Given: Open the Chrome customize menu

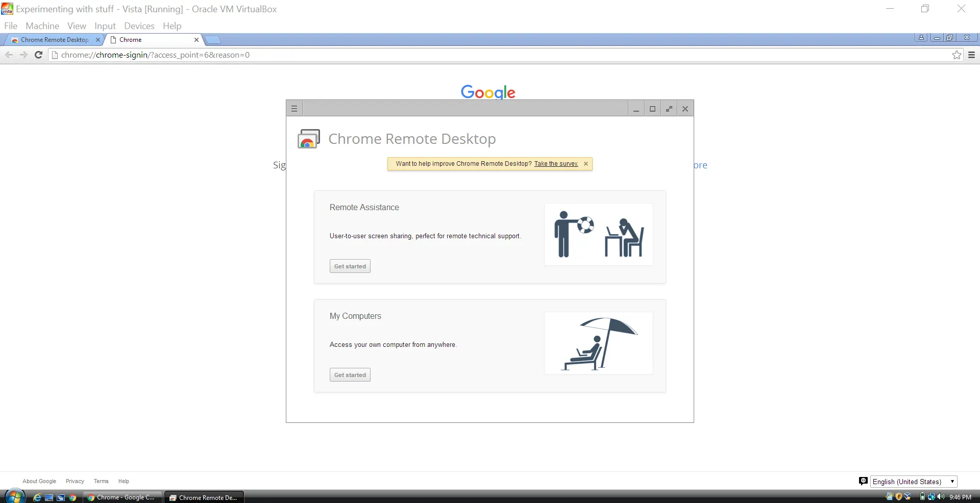Looking at the screenshot, I should click(x=972, y=55).
